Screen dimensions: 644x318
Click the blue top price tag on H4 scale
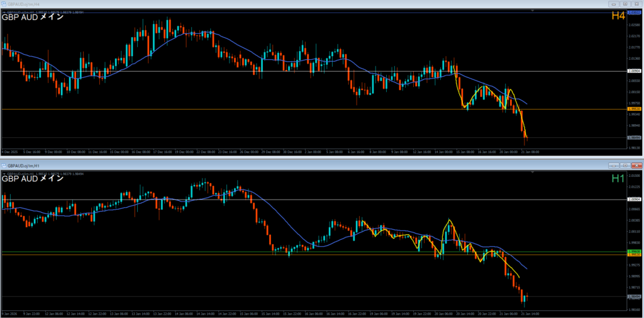click(634, 13)
